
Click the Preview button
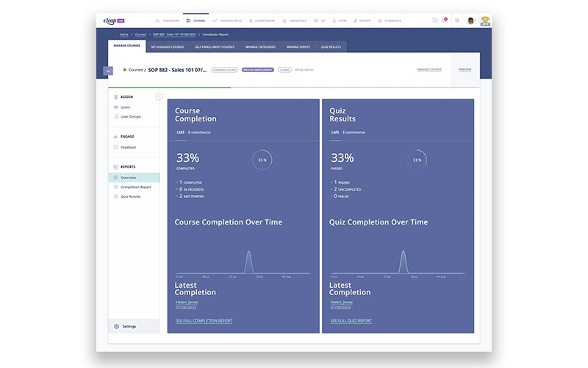[x=465, y=69]
